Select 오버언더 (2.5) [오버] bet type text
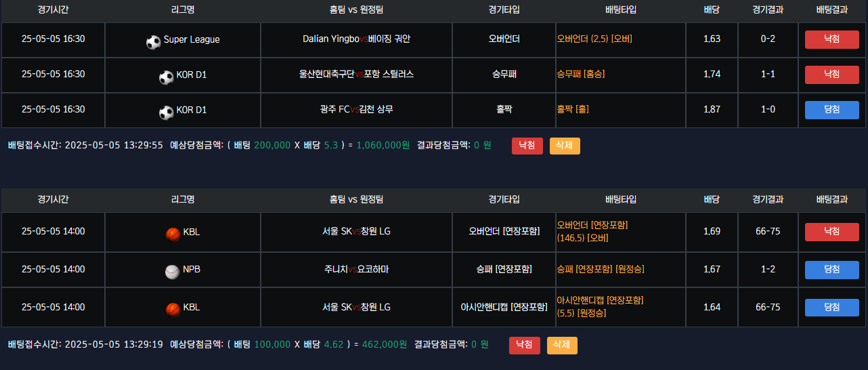The height and width of the screenshot is (370, 868). pos(594,39)
